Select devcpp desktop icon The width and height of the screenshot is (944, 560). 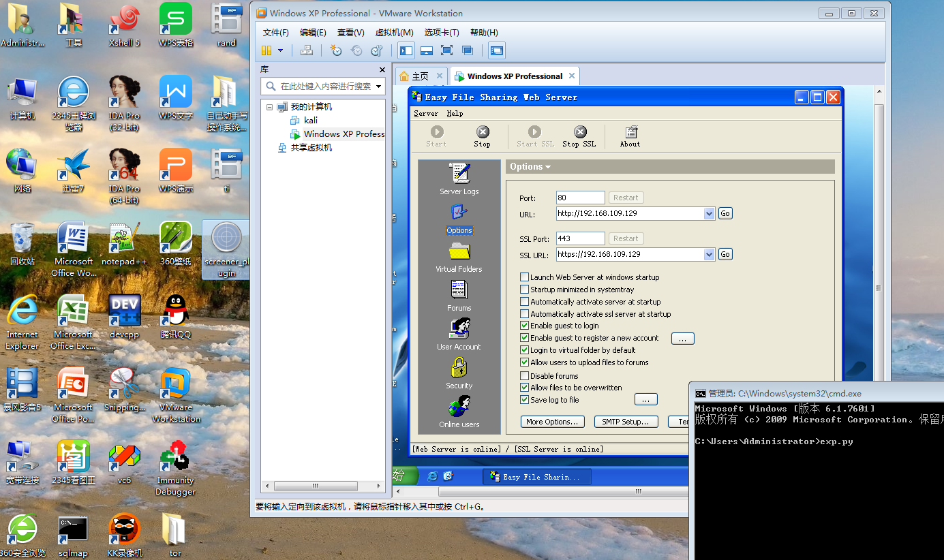click(x=124, y=317)
